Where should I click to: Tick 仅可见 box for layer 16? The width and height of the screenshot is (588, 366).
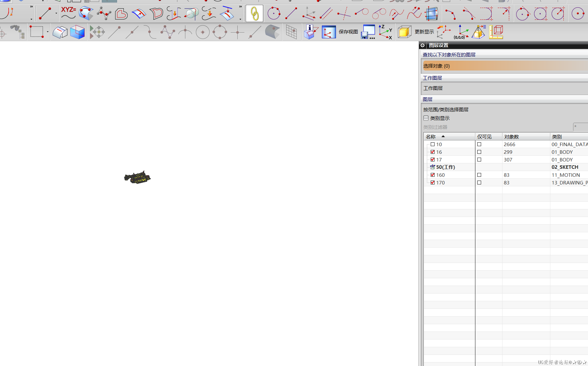pyautogui.click(x=479, y=152)
